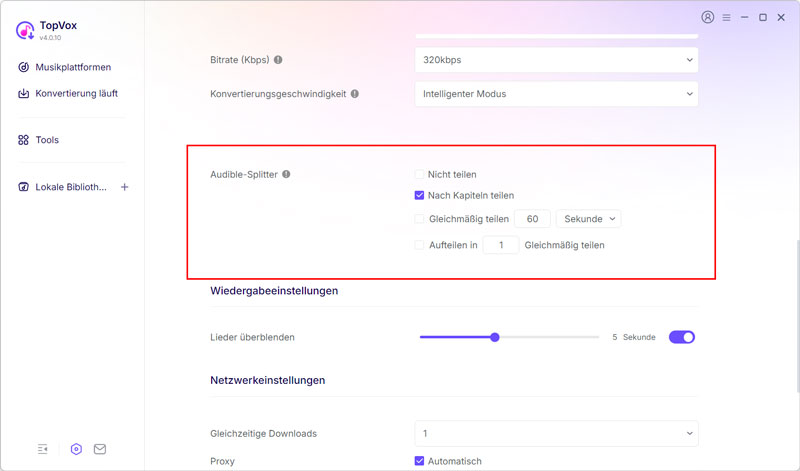Open settings via the hexagon icon

(76, 449)
